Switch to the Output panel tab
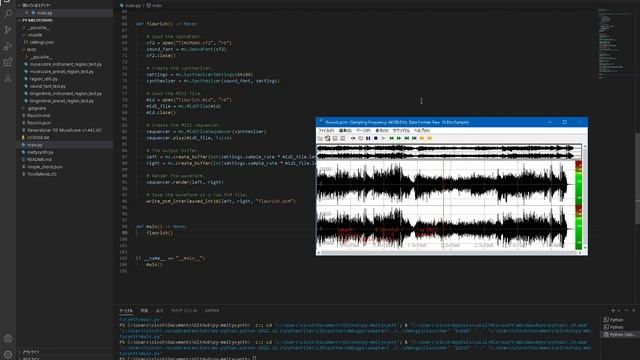This screenshot has height=360, width=640. [x=160, y=311]
